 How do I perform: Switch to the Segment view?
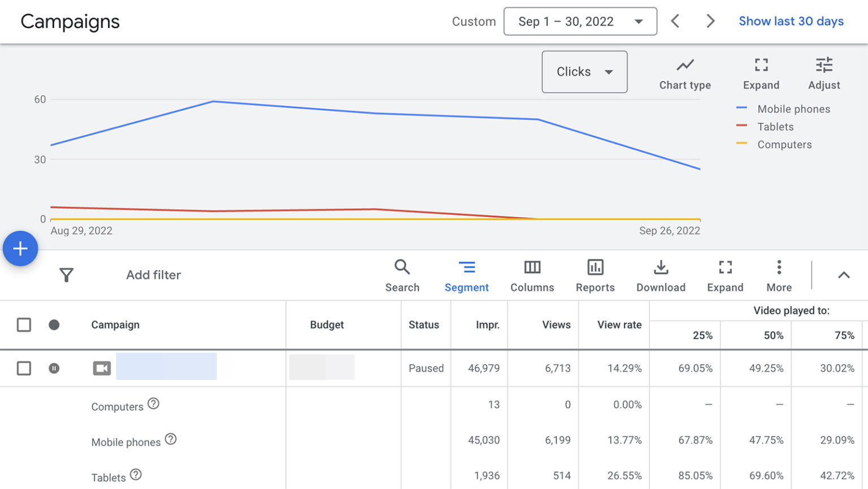466,274
